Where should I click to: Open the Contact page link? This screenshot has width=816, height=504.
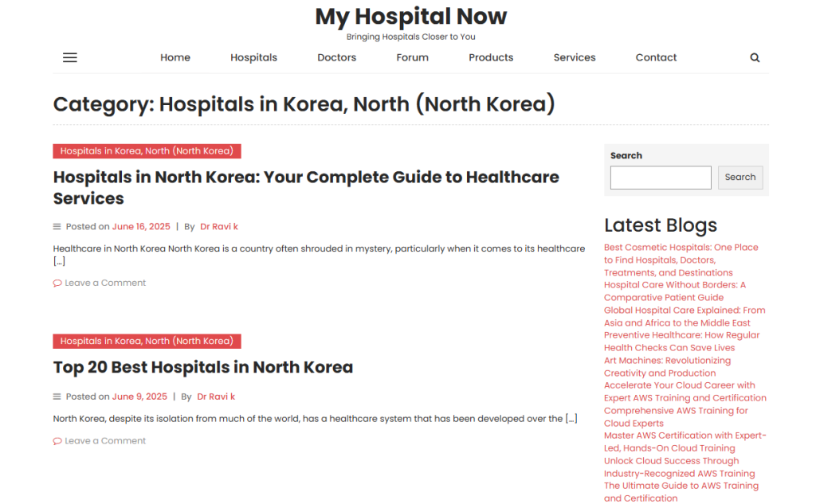(656, 57)
